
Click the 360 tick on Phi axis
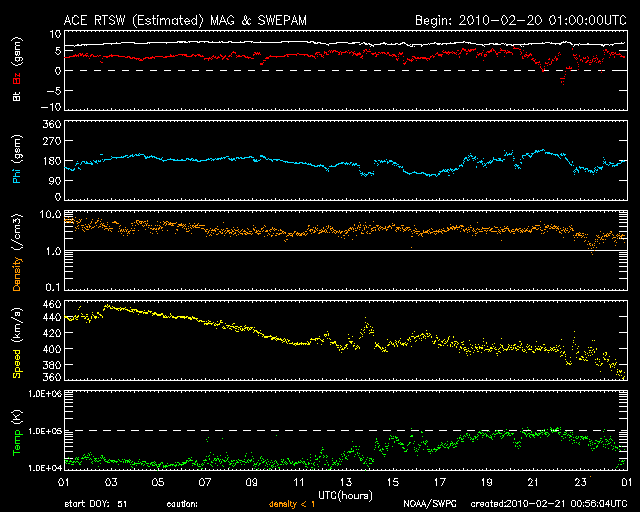[x=46, y=124]
